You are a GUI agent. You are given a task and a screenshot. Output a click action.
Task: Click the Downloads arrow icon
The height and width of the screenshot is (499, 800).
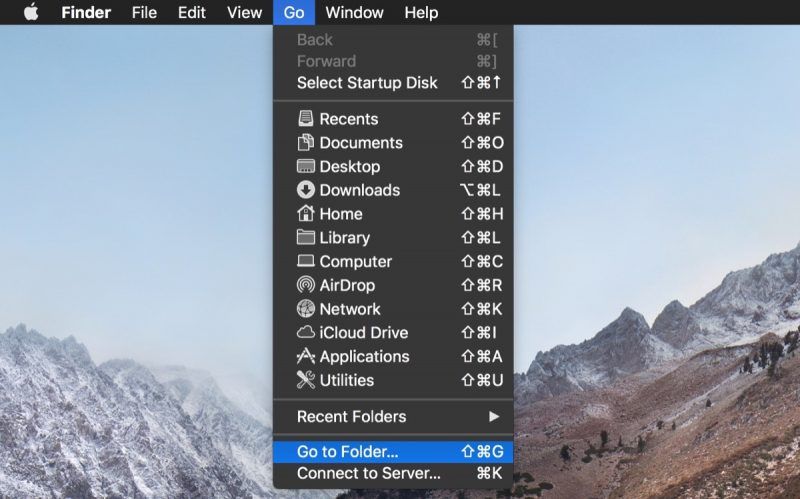[306, 190]
